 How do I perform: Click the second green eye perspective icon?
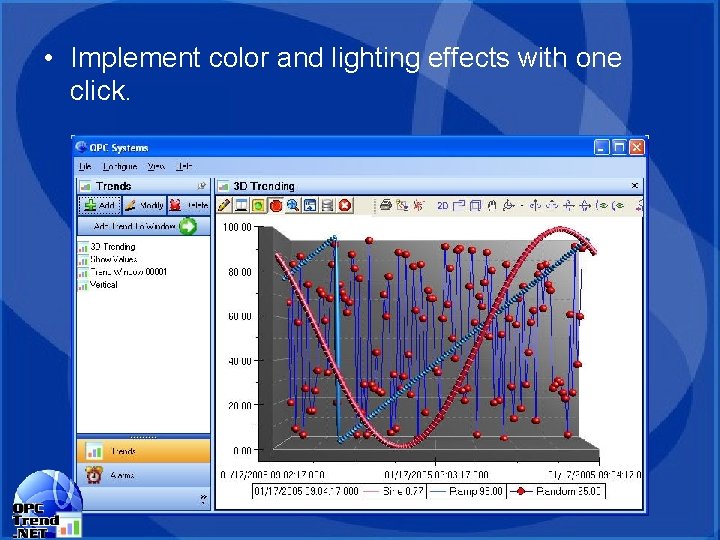618,205
